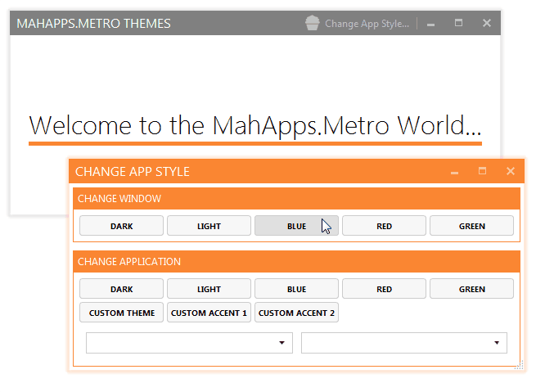Screen dimensions: 554x392
Task: Choose Custom Accent 1 for the application
Action: coord(209,313)
